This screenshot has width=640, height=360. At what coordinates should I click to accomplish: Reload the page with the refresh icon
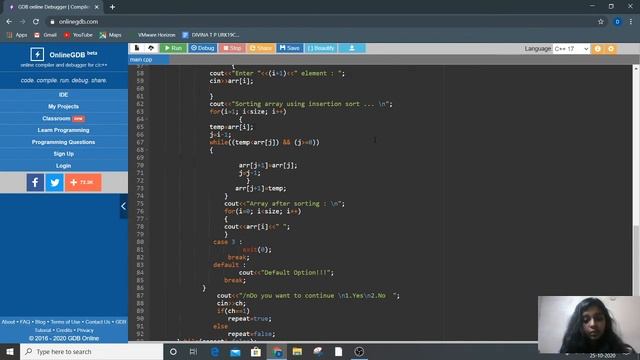[x=36, y=22]
